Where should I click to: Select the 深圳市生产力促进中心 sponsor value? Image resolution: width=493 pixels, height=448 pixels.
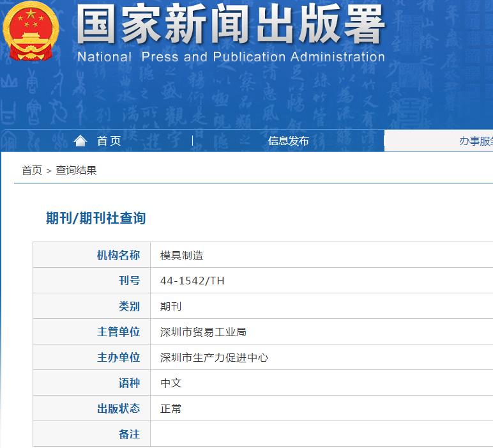[214, 357]
